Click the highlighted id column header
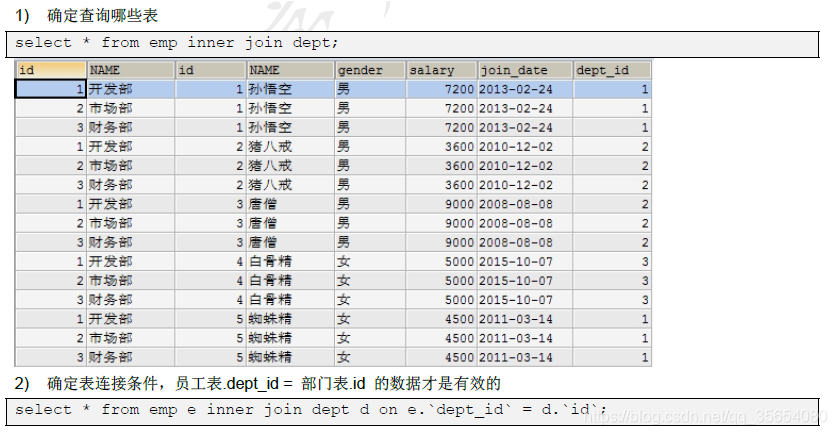Screen dimensions: 837x435 tap(51, 70)
